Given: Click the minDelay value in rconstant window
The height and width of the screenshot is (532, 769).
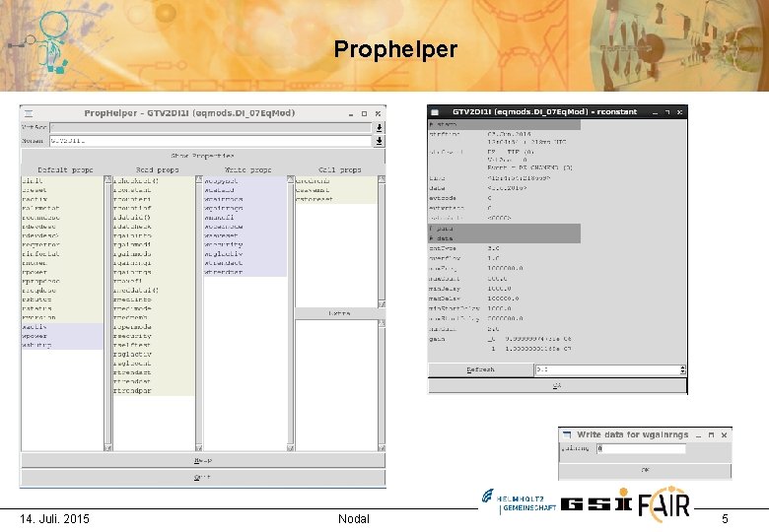Looking at the screenshot, I should pyautogui.click(x=499, y=289).
